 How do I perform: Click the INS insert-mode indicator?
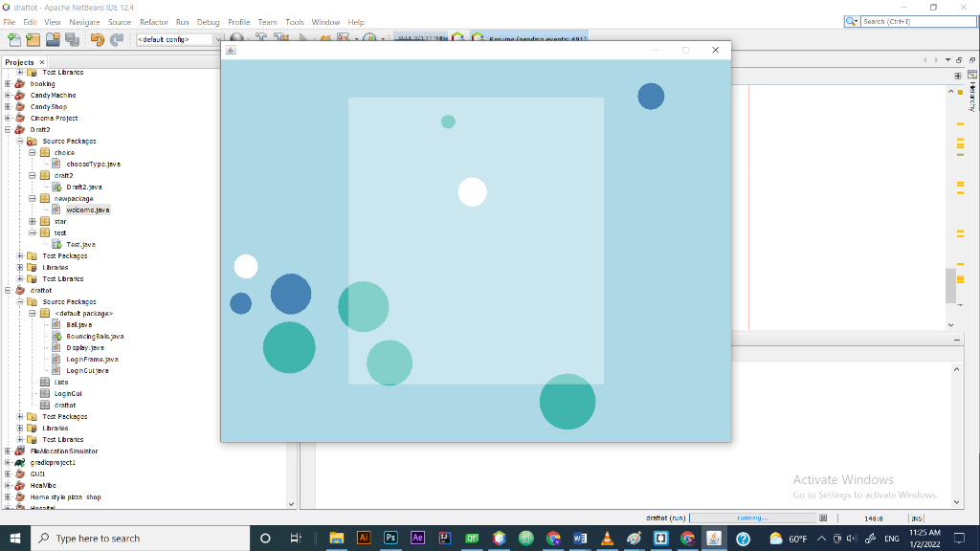point(916,517)
